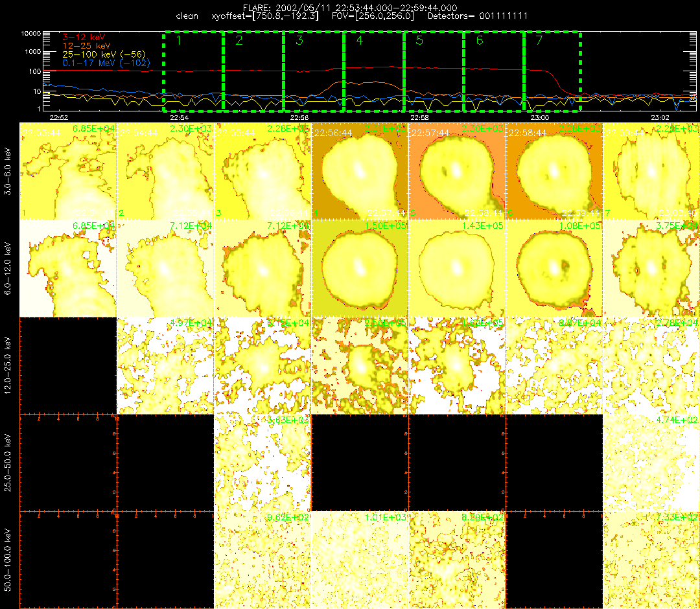View the 12.0-25.0 keV image labeled 8.87E+04
The width and height of the screenshot is (700, 609).
coord(554,365)
